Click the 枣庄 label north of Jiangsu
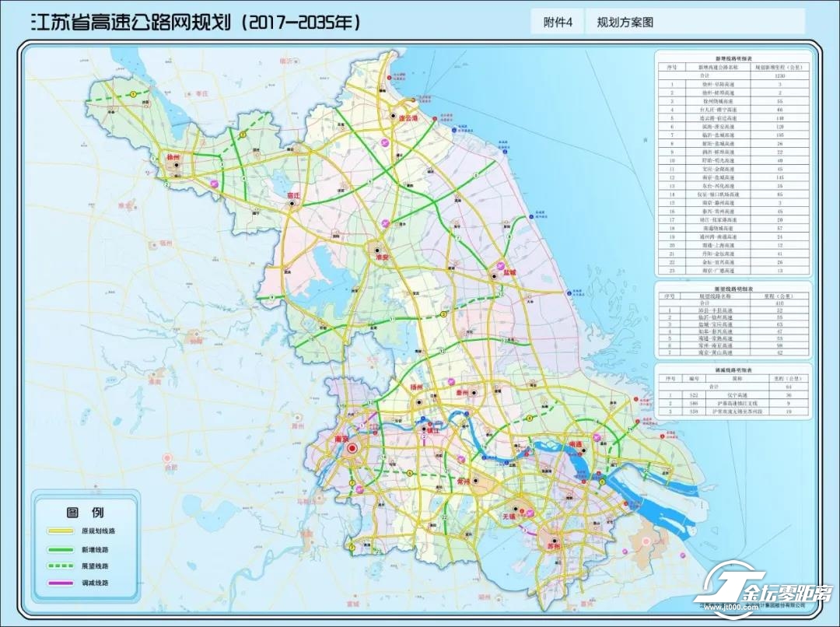 click(x=201, y=94)
